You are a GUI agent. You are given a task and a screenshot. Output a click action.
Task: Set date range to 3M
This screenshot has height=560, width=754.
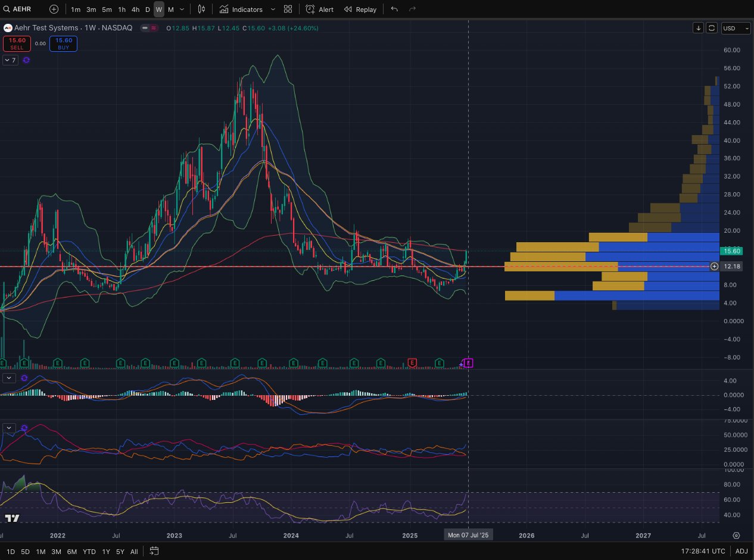[x=56, y=552]
